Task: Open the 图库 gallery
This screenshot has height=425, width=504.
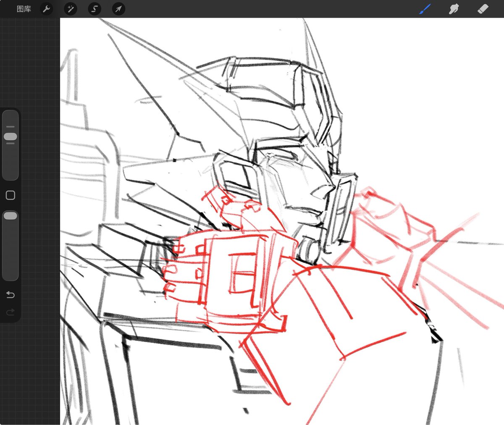Action: (24, 9)
